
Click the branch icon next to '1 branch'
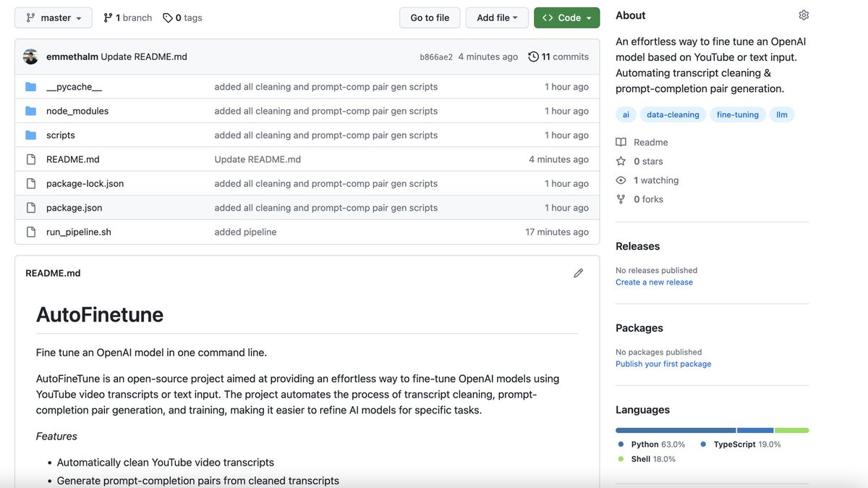(x=108, y=17)
